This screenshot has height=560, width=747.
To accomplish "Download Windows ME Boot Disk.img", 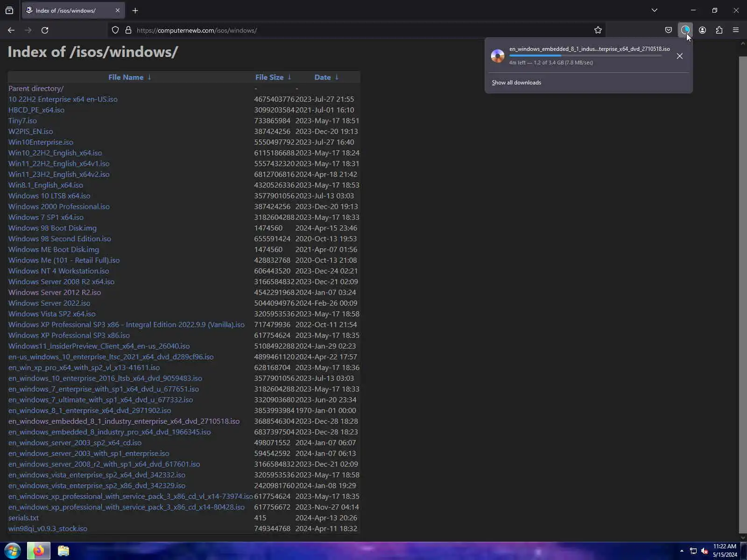I will [x=54, y=250].
